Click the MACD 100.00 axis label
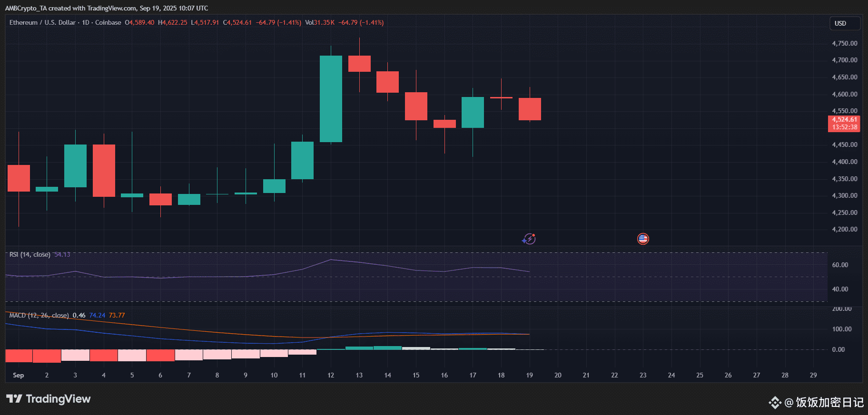 pos(842,329)
